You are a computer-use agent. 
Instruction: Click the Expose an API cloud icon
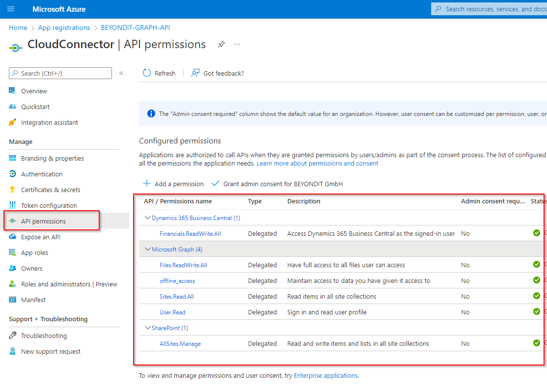point(12,237)
